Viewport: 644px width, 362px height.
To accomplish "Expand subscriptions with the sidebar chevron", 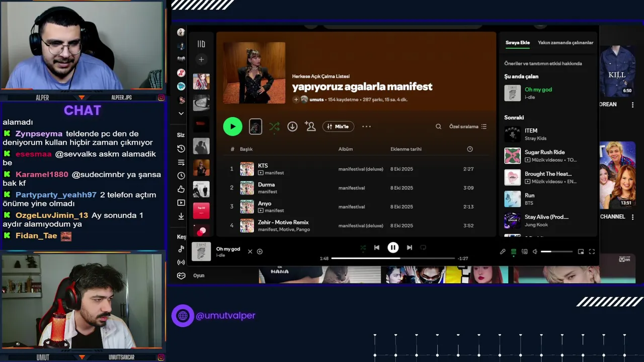I will 181,114.
